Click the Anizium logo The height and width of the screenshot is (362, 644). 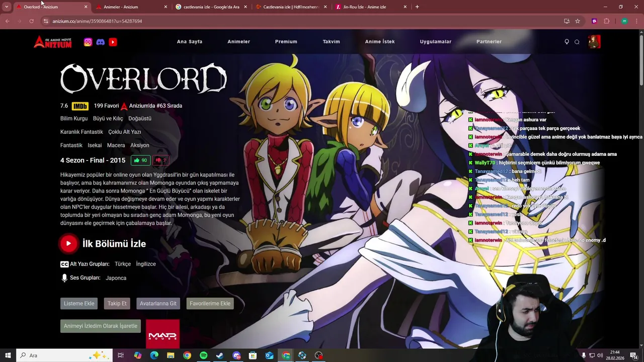click(53, 42)
